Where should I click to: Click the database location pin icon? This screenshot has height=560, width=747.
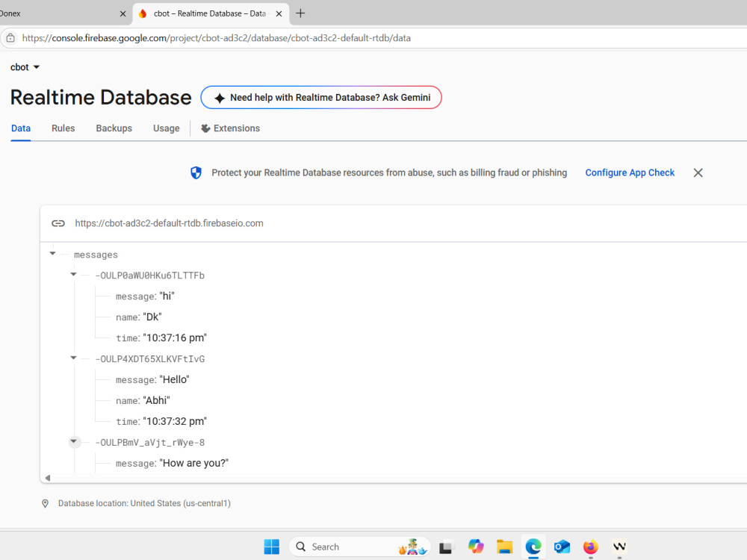[46, 504]
